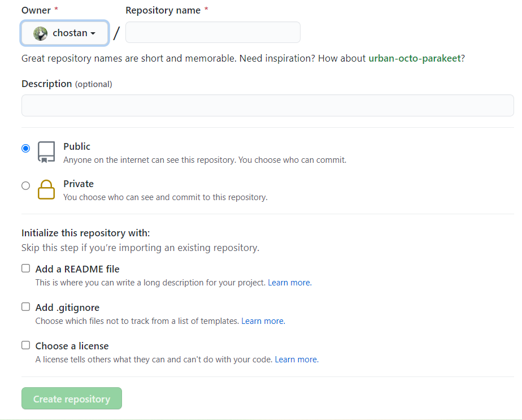
Task: Click the chostan owner avatar image
Action: [40, 33]
